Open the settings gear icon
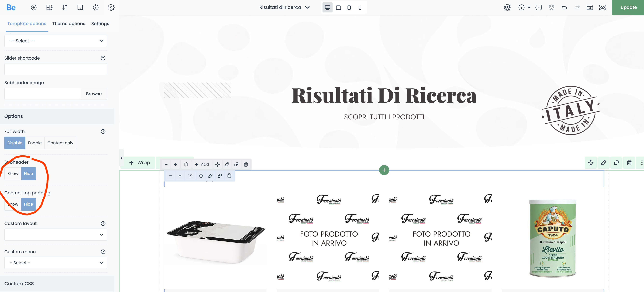This screenshot has height=292, width=644. (x=111, y=7)
